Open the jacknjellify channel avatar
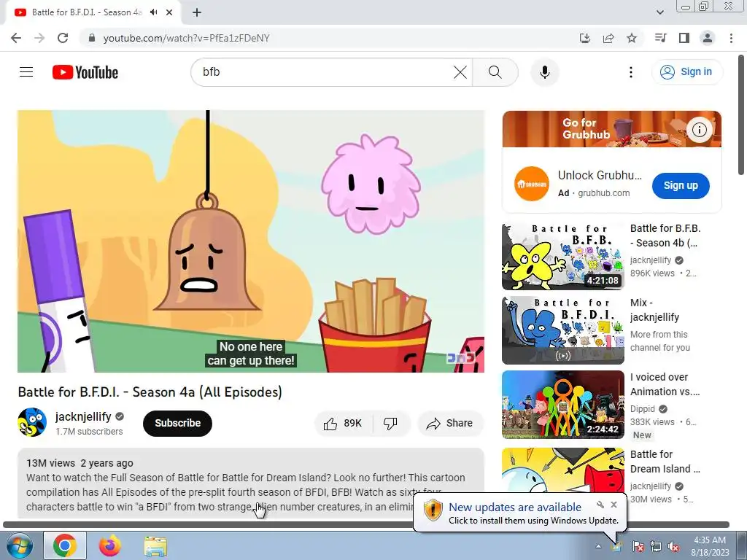 point(32,422)
